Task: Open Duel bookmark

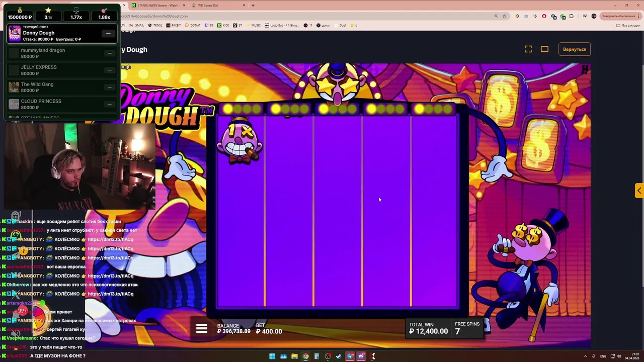Action: (x=340, y=25)
